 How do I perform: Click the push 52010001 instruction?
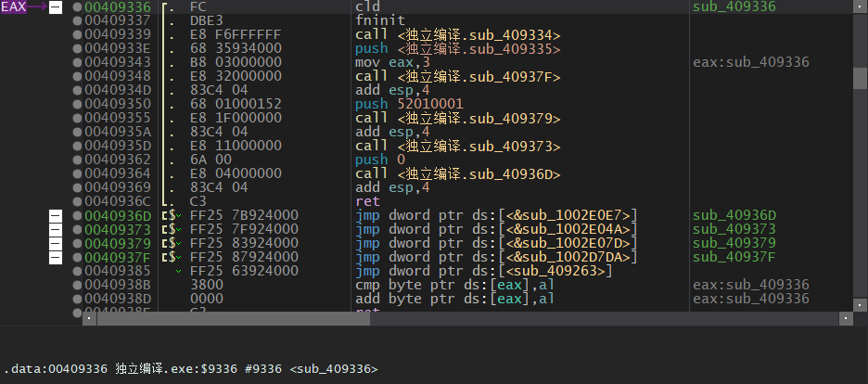(x=409, y=104)
